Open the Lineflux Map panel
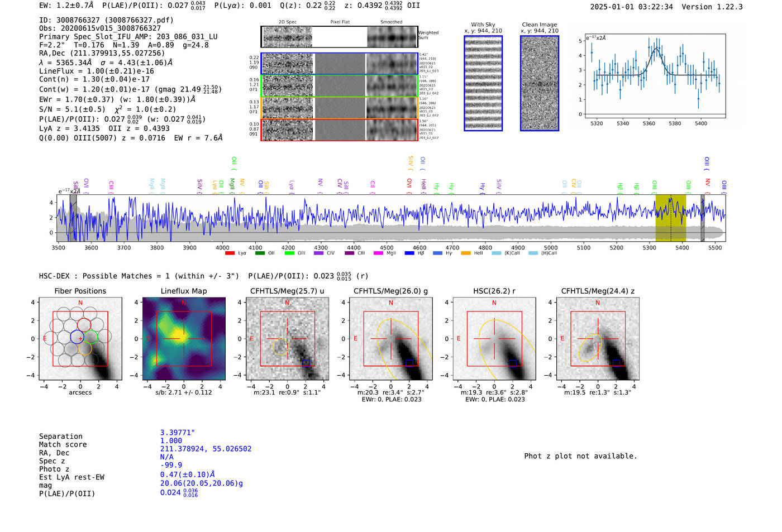The height and width of the screenshot is (532, 782). (184, 339)
